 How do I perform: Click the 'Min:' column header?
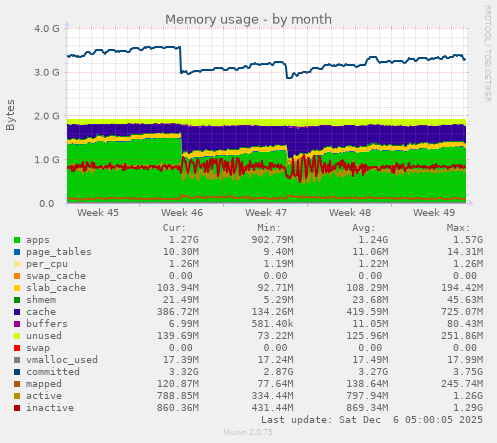[269, 228]
